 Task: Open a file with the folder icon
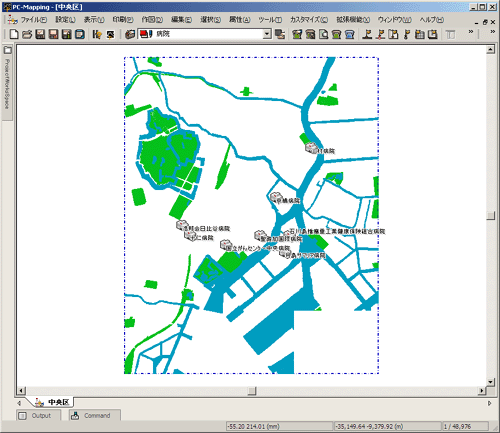click(27, 34)
